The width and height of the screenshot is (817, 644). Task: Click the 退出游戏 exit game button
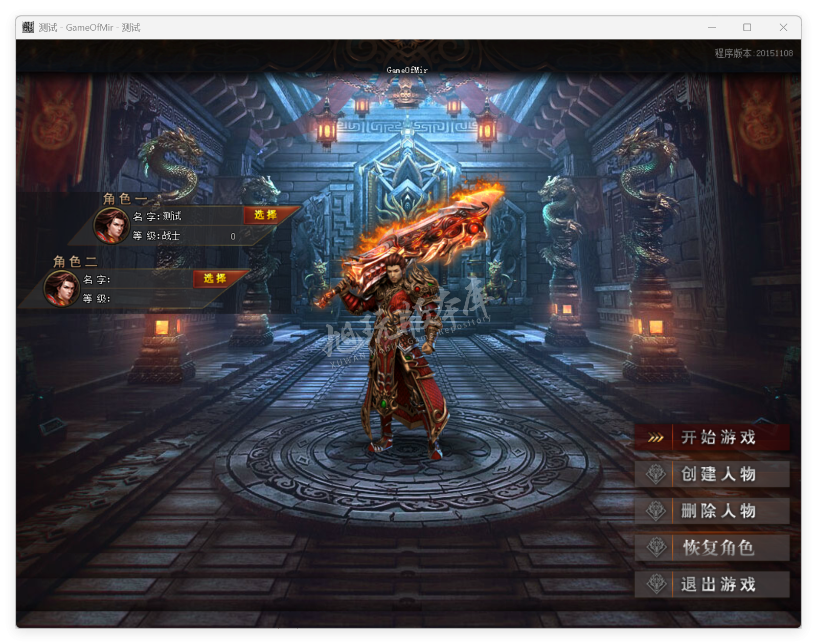[712, 584]
